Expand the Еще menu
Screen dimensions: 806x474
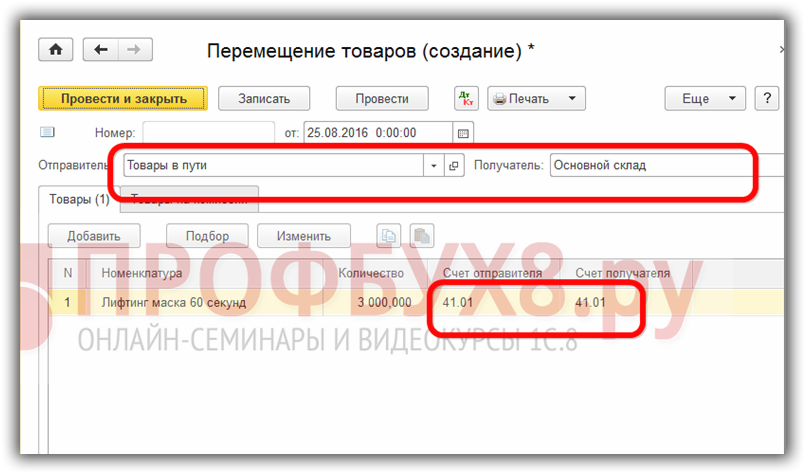pyautogui.click(x=705, y=98)
